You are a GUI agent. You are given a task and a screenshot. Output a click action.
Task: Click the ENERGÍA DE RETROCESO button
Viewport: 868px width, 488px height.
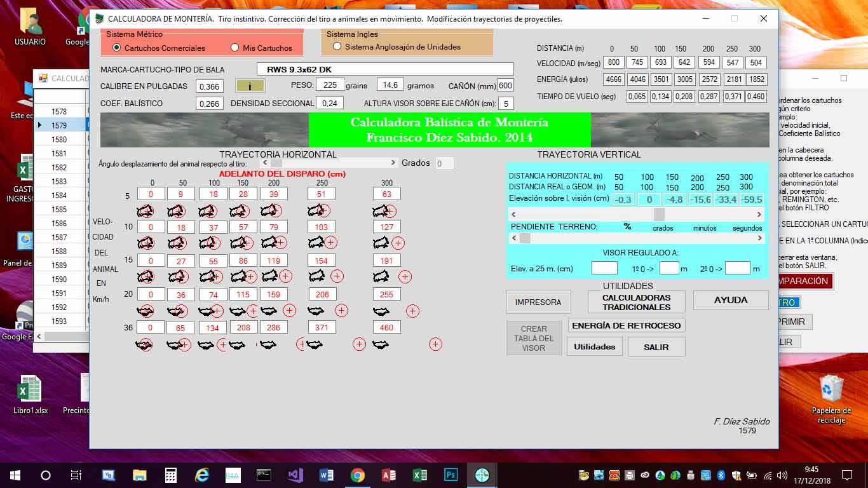[x=626, y=325]
